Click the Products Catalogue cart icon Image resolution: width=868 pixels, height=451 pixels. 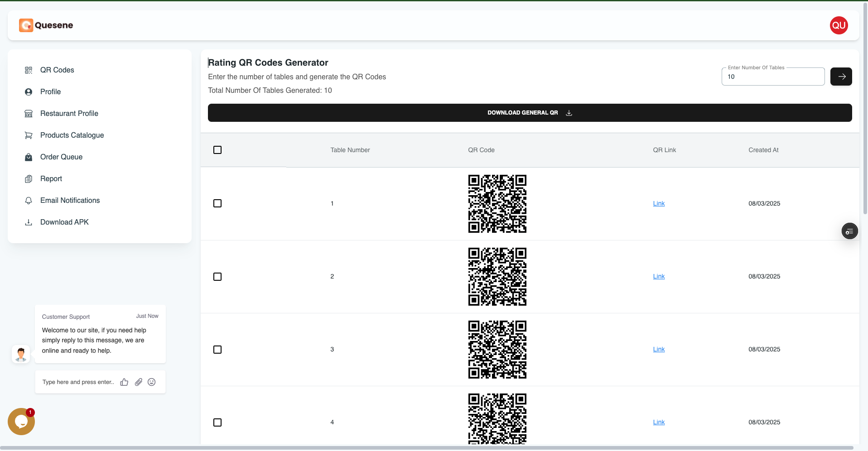(29, 135)
